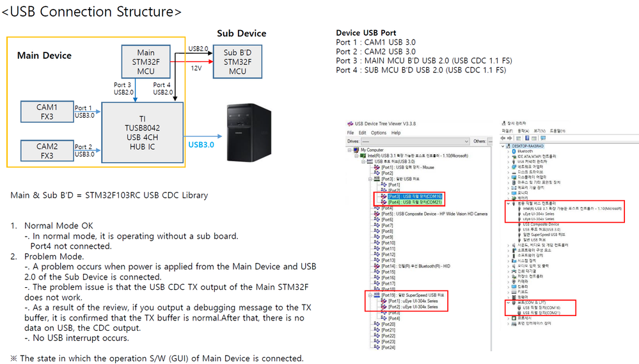
Task: Click the hub icon beside [Port19]
Action: (377, 295)
